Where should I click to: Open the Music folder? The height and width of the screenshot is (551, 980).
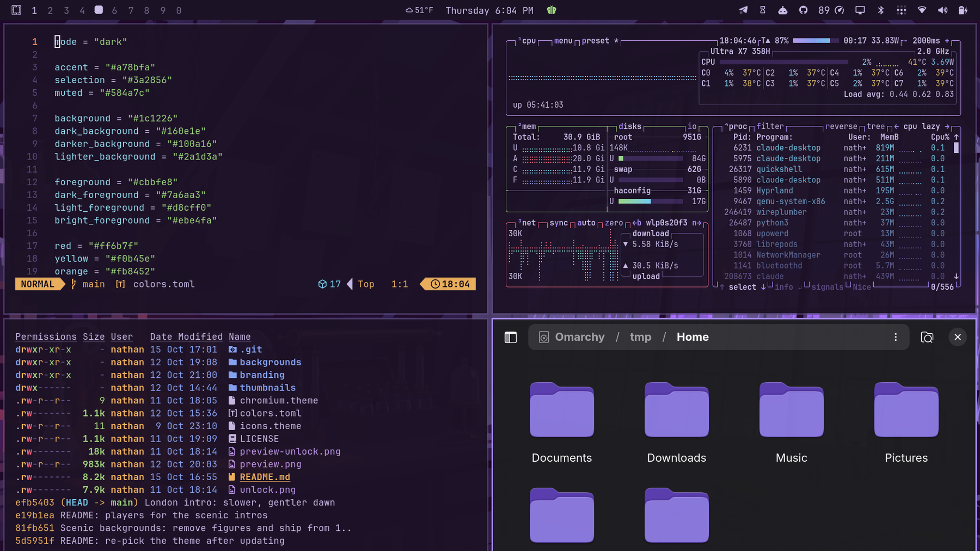pos(792,423)
